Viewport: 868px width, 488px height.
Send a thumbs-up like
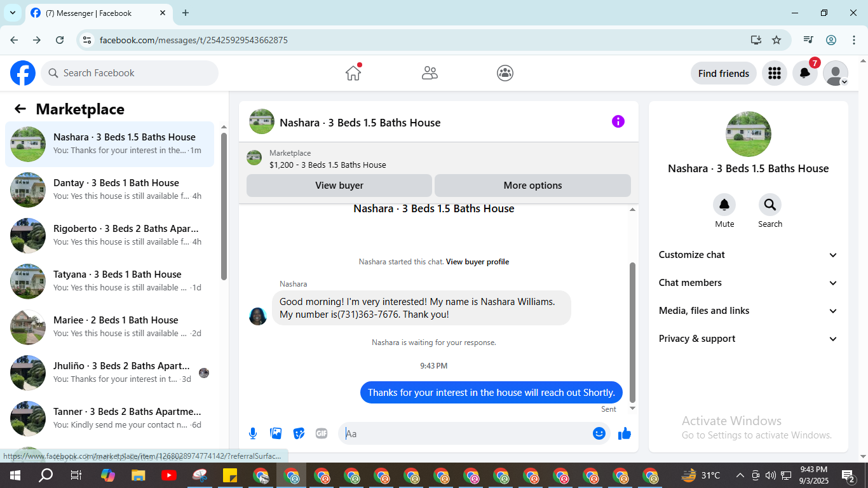(625, 433)
